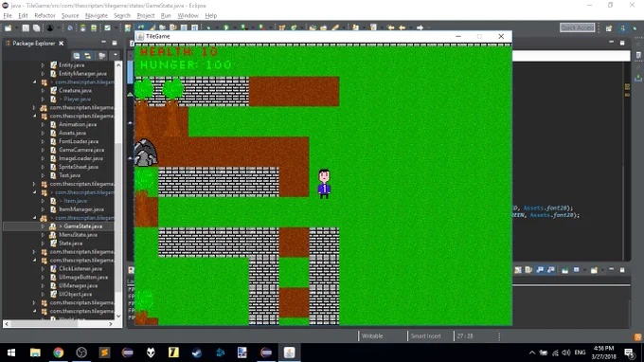The image size is (644, 362).
Task: Select MenuState.java in the tree
Action: point(78,235)
